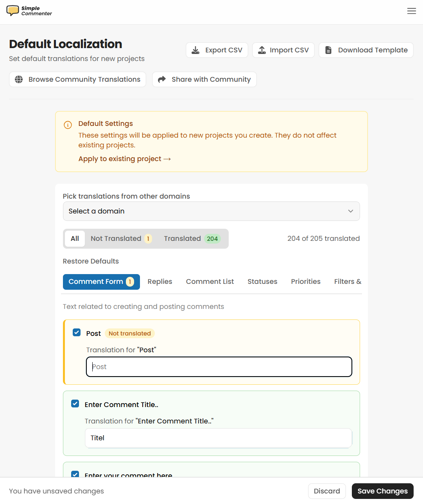The width and height of the screenshot is (423, 504).
Task: Click the Download Template file icon
Action: click(328, 50)
